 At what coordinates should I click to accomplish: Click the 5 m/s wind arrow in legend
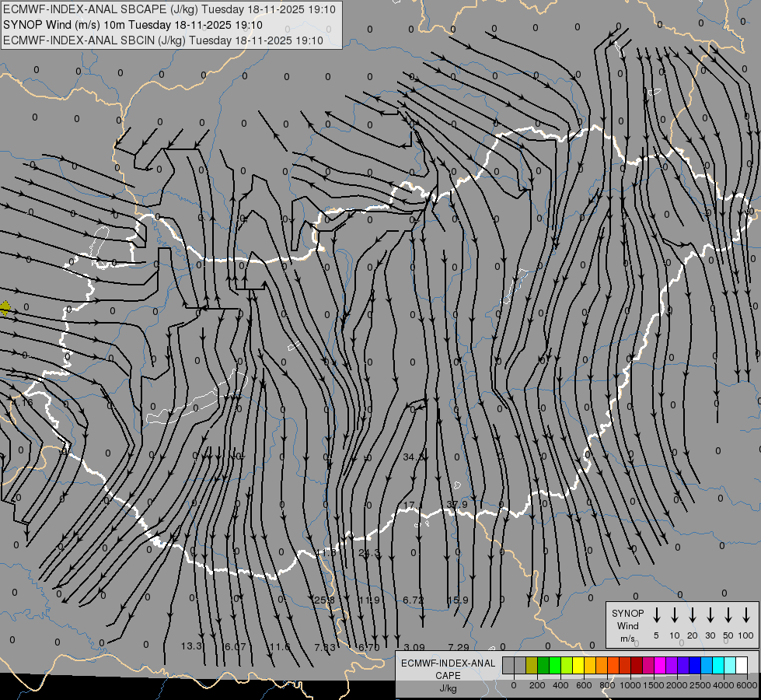click(x=657, y=614)
